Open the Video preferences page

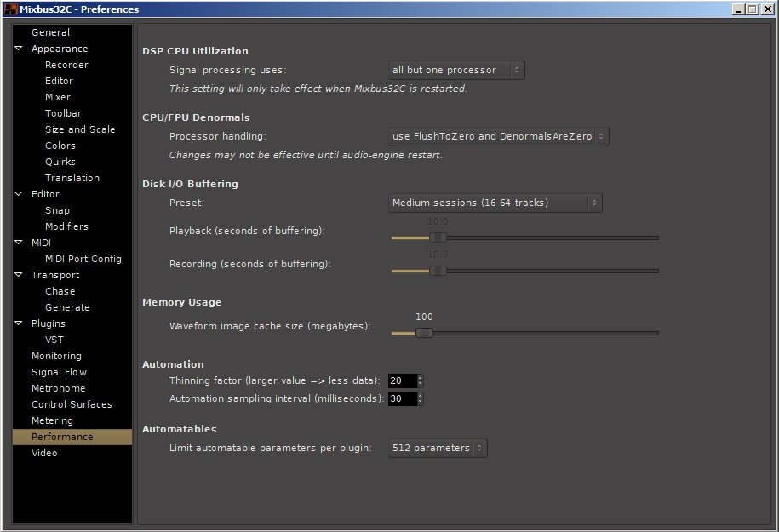(44, 453)
